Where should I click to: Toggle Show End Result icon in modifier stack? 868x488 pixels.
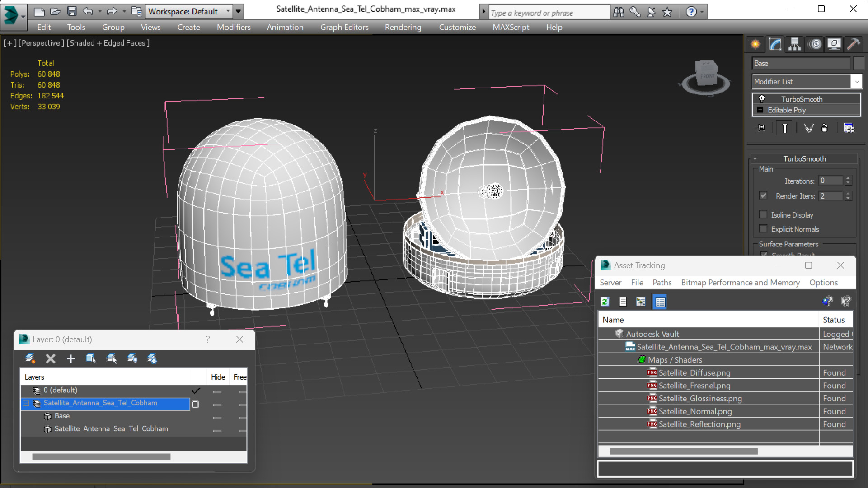point(785,128)
